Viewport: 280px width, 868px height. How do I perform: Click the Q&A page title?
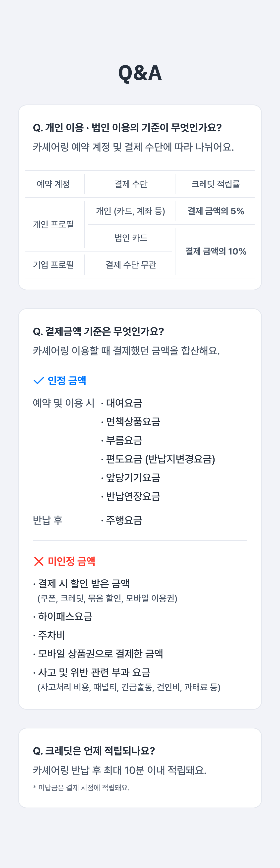point(140,73)
